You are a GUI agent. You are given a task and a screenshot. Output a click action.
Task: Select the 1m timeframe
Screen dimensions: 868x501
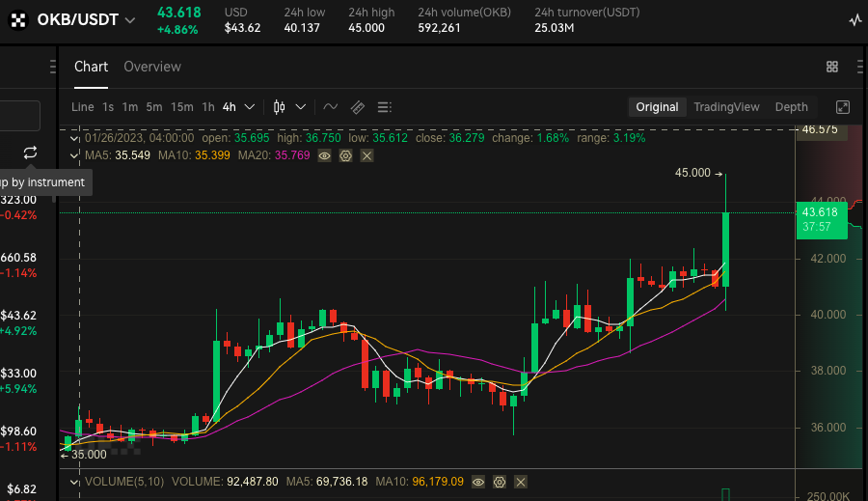(x=130, y=107)
